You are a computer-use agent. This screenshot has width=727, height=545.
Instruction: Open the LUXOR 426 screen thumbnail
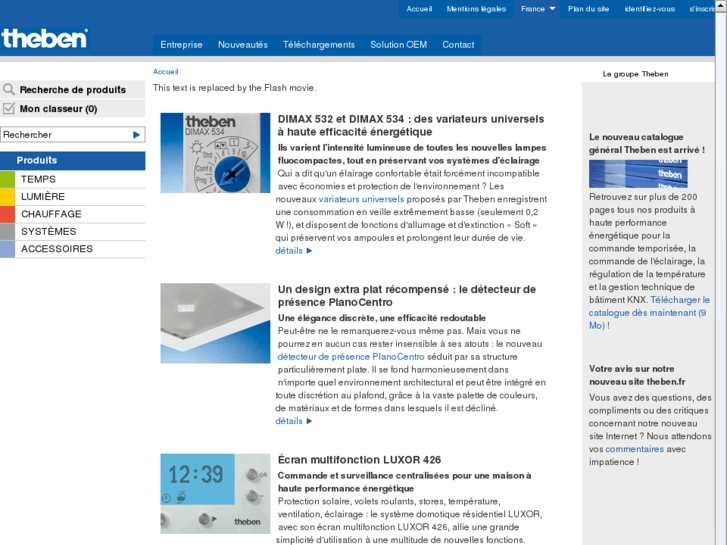coord(215,494)
